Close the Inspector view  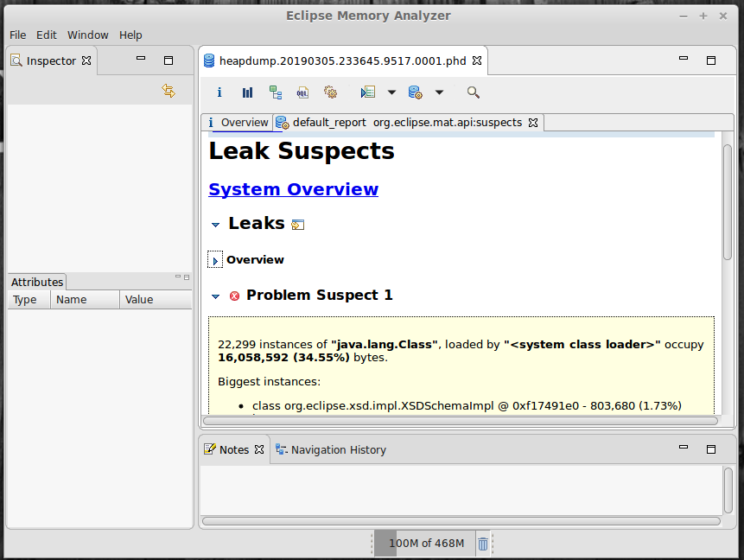coord(86,60)
